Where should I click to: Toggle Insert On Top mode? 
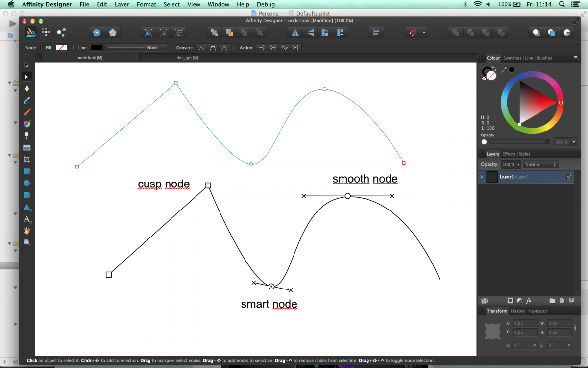tap(551, 33)
